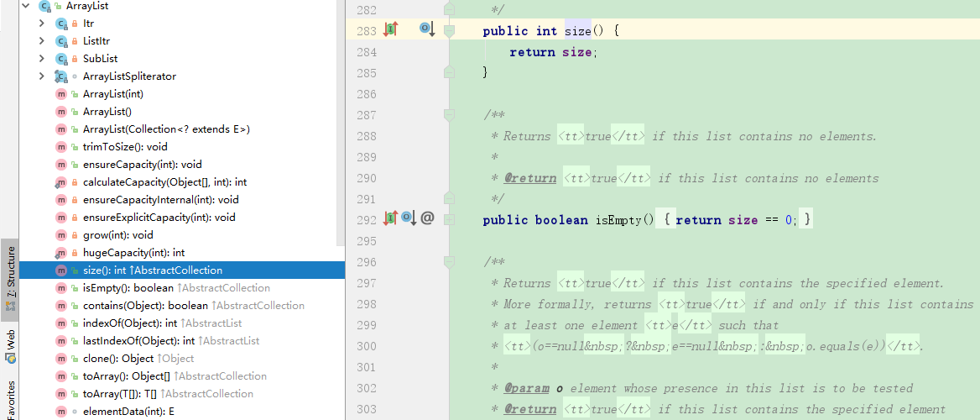980x420 pixels.
Task: Expand the ListItr inner class
Action: tap(42, 40)
